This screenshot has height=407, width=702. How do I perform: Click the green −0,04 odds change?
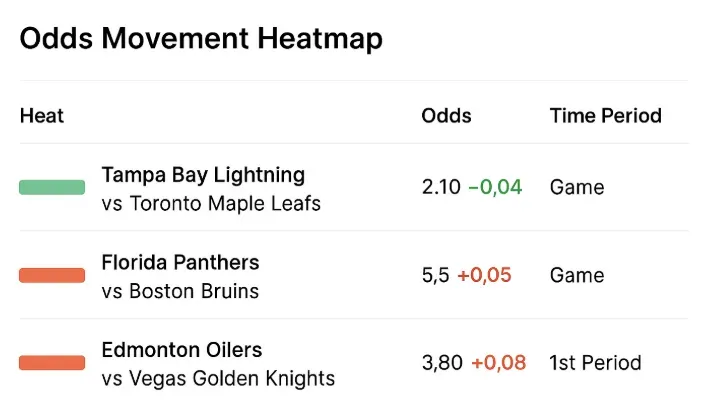(495, 187)
